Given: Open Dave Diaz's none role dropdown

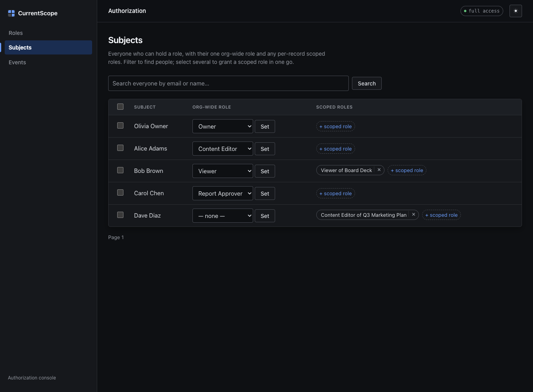Looking at the screenshot, I should (x=223, y=216).
